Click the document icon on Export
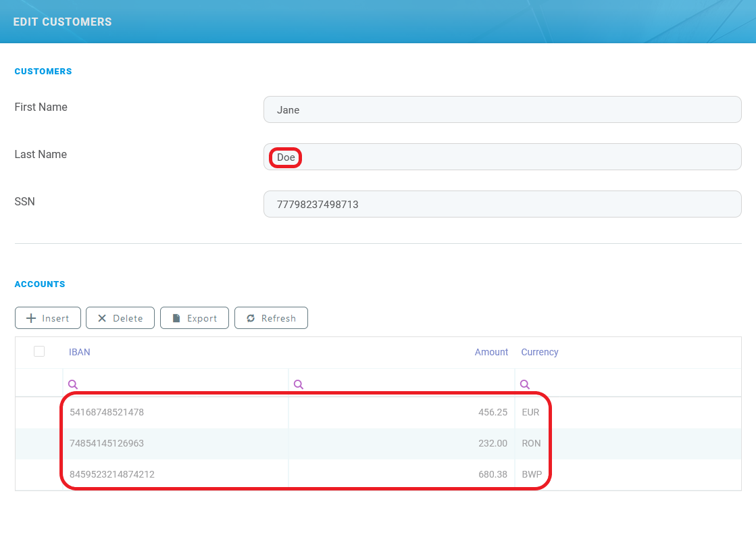Image resolution: width=756 pixels, height=533 pixels. click(x=176, y=318)
